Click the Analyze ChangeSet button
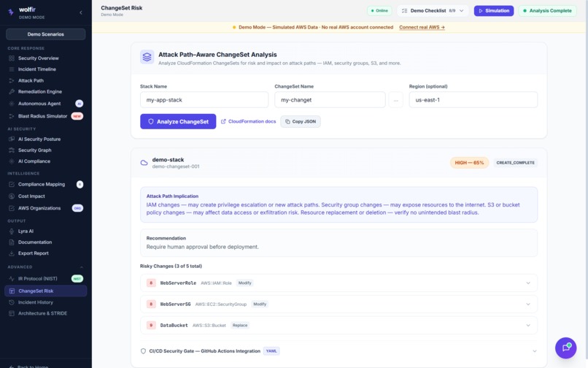The image size is (588, 368). [x=178, y=121]
